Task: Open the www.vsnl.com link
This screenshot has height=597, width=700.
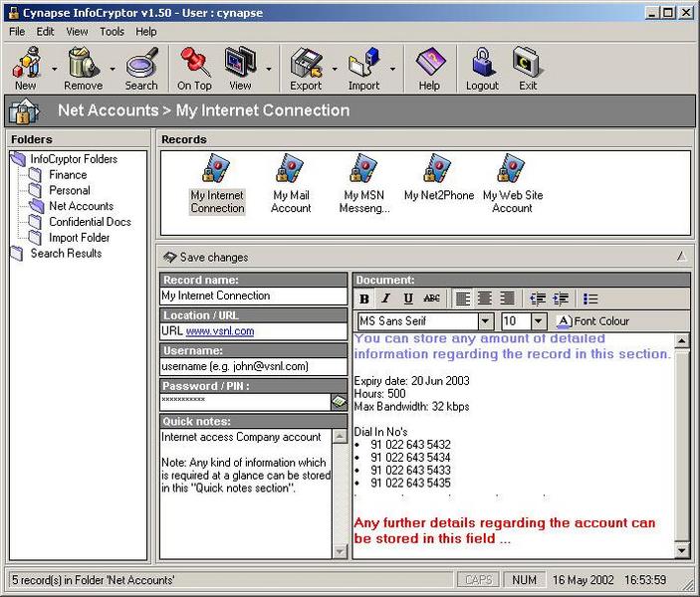Action: (x=220, y=331)
